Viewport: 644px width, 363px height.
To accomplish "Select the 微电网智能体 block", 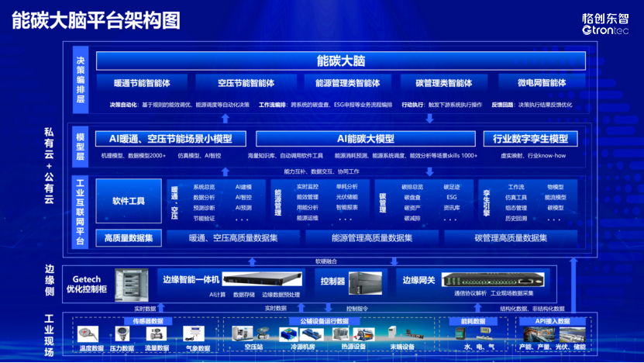I will point(542,83).
